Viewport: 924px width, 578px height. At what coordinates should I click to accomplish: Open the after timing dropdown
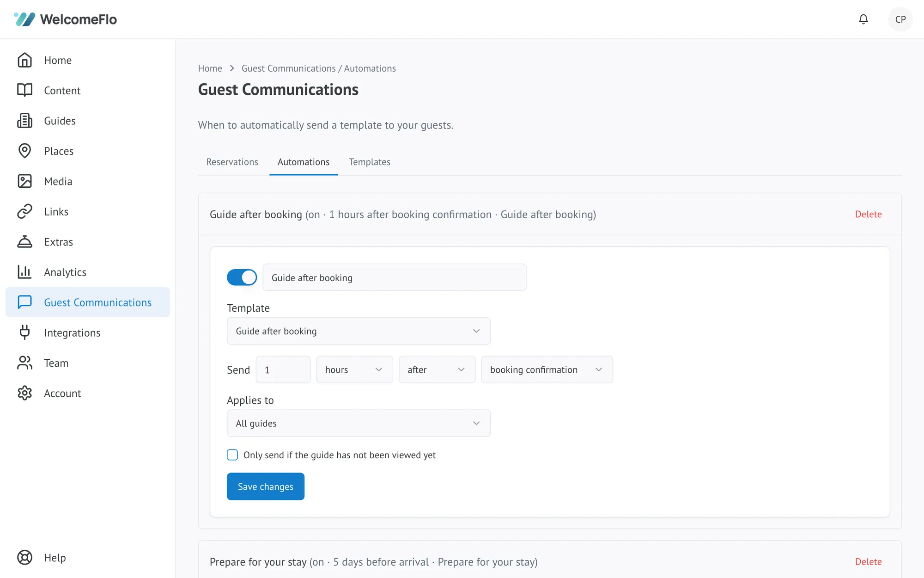coord(437,369)
